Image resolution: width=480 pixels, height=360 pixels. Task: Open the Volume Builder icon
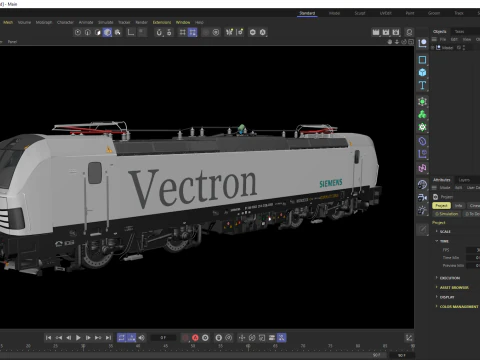(422, 127)
